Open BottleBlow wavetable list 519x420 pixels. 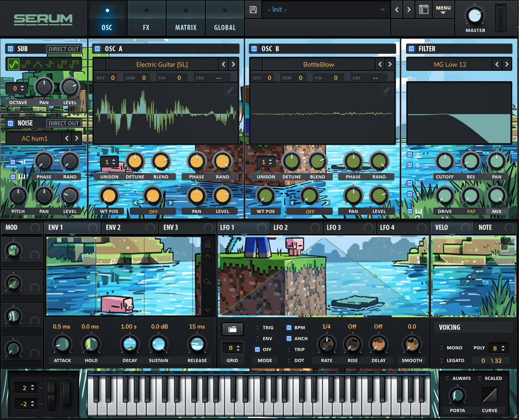(x=319, y=64)
